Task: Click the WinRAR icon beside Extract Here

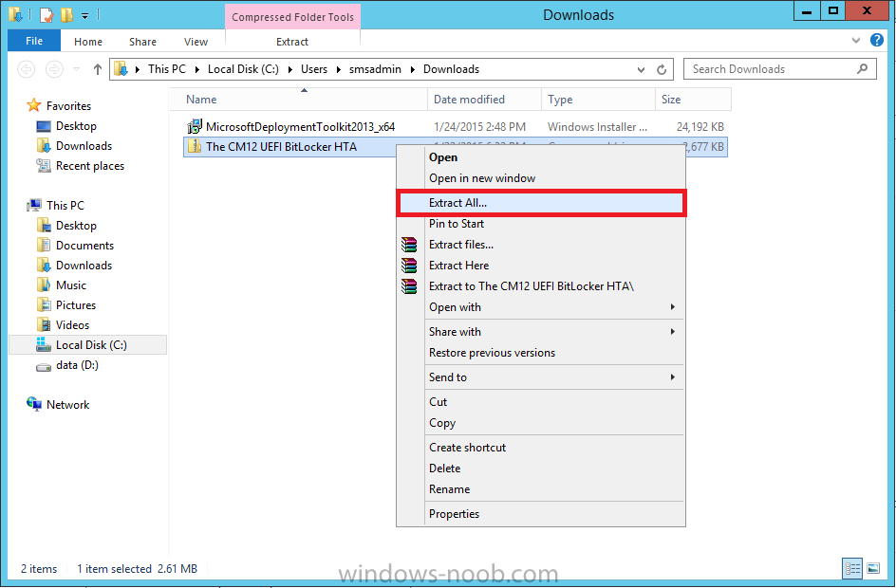Action: 409,266
